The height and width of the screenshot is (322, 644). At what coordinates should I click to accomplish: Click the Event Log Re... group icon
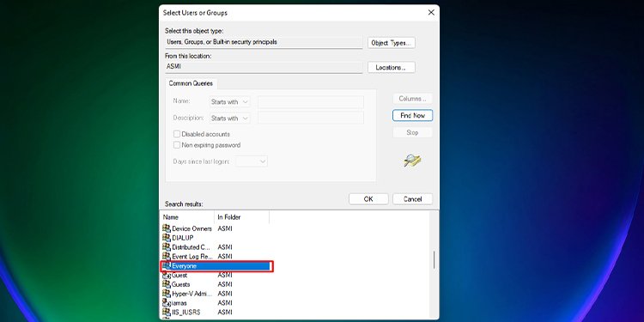pos(167,256)
